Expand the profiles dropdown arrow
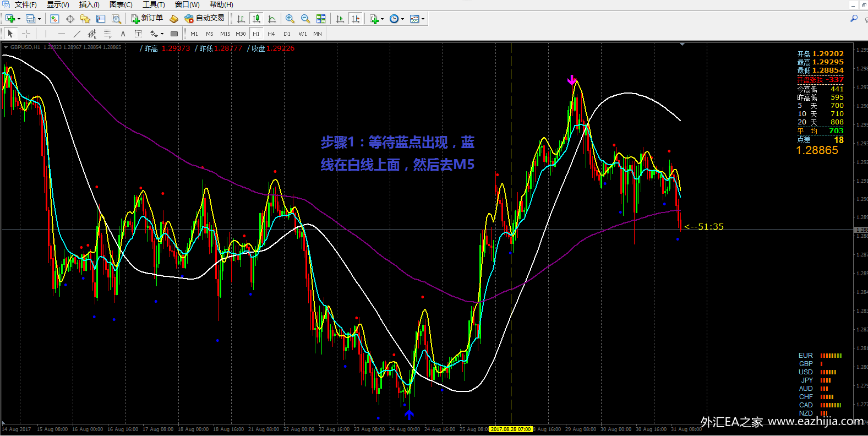 click(x=39, y=19)
